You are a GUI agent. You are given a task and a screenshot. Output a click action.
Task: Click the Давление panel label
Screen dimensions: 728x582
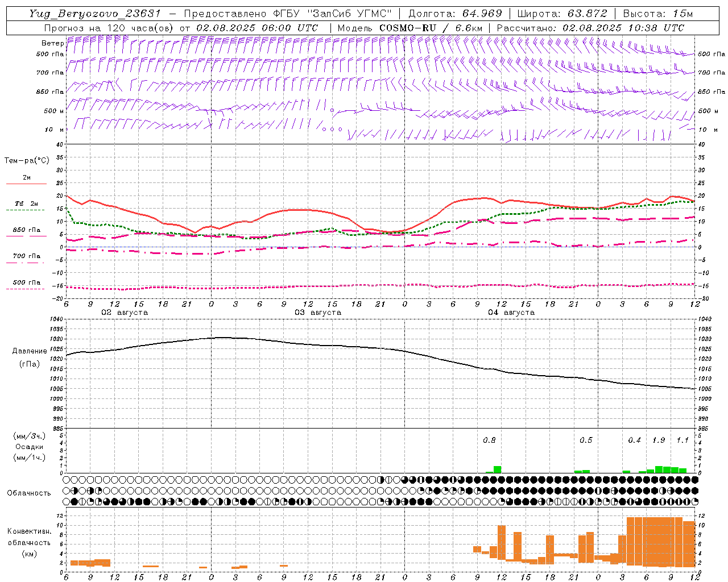tap(30, 351)
